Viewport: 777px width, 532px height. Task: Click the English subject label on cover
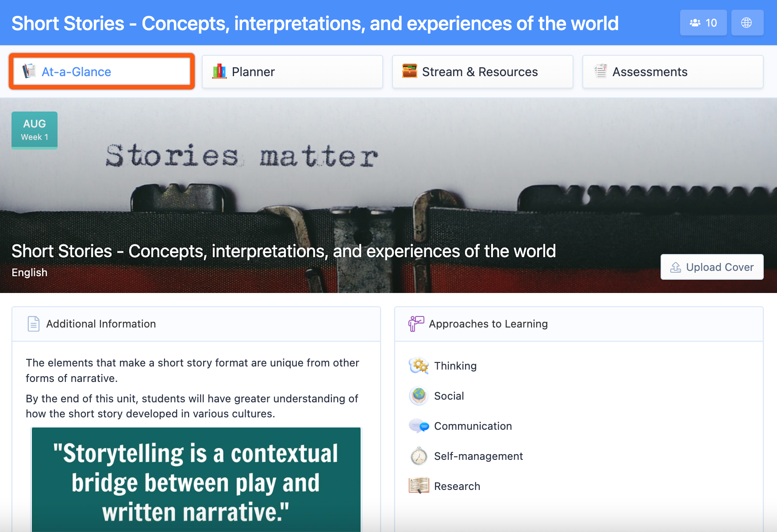(30, 273)
